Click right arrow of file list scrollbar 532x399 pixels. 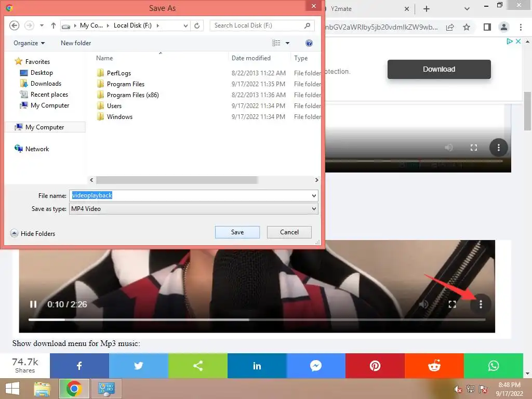(x=316, y=180)
